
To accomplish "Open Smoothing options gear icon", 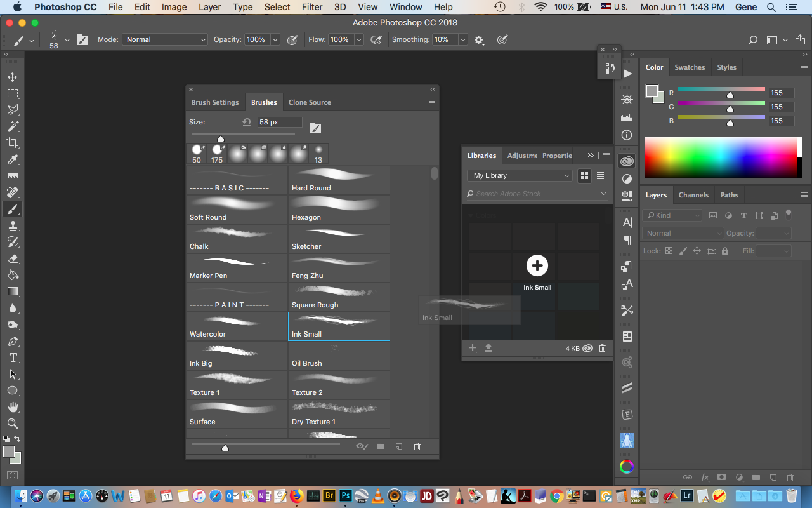I will 479,39.
